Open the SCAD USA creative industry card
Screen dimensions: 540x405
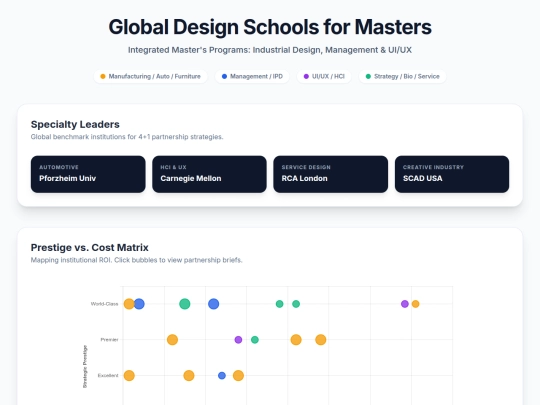click(x=452, y=174)
